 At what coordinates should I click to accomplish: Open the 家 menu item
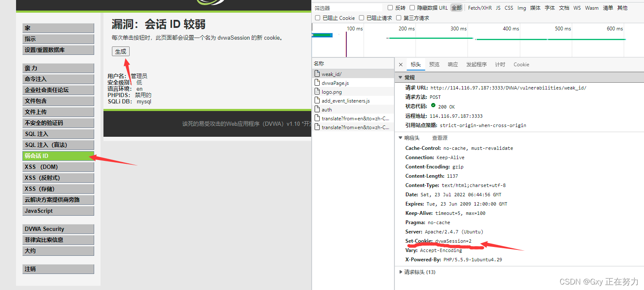pyautogui.click(x=58, y=28)
